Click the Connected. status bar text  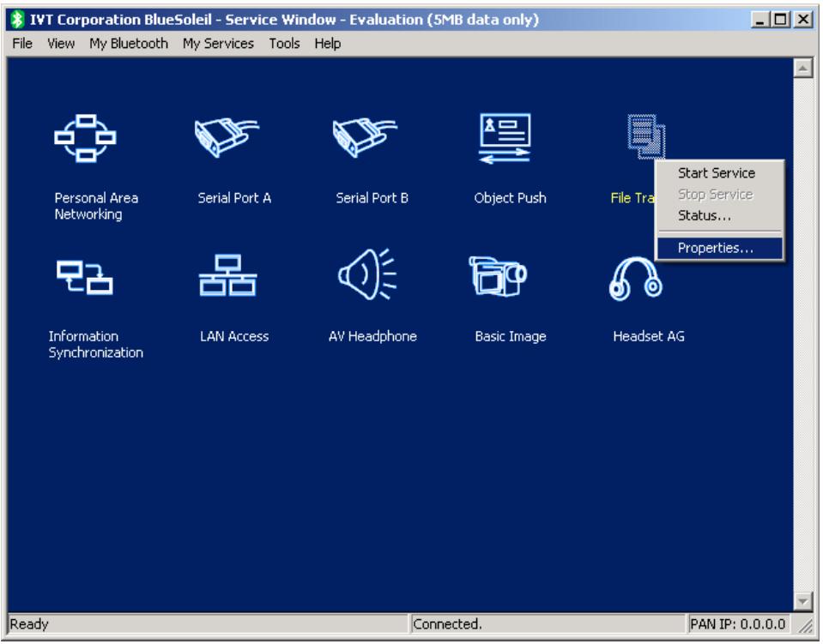[x=447, y=624]
